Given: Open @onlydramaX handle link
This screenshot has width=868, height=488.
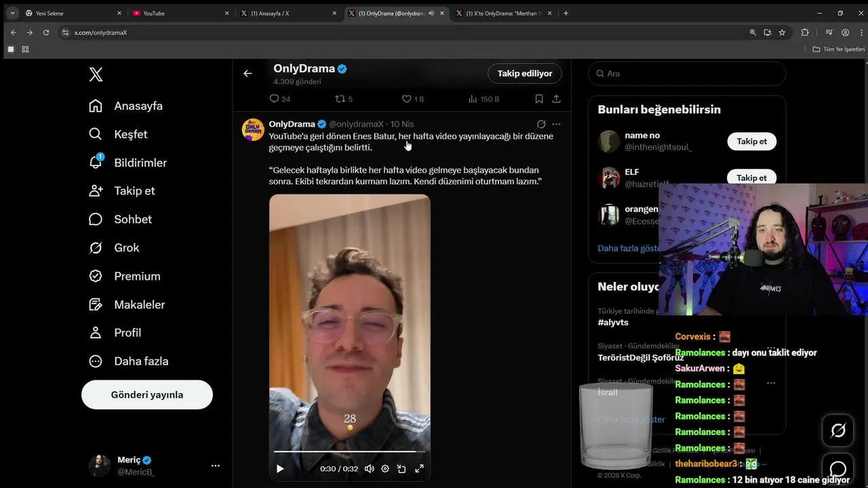Looking at the screenshot, I should 356,124.
